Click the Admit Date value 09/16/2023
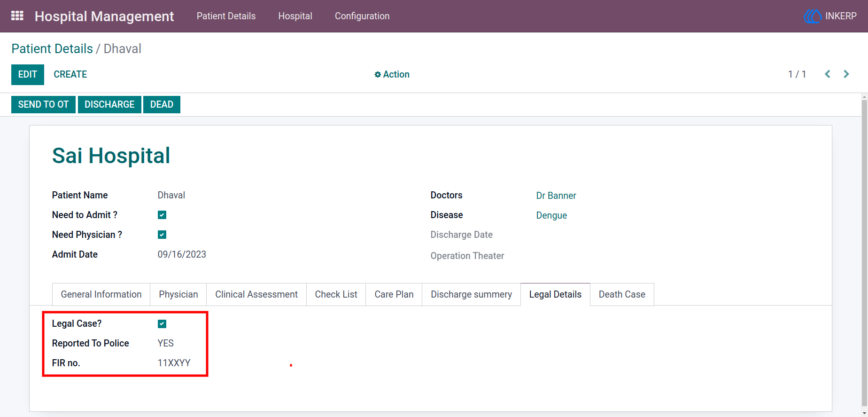Viewport: 868px width, 417px height. [182, 254]
